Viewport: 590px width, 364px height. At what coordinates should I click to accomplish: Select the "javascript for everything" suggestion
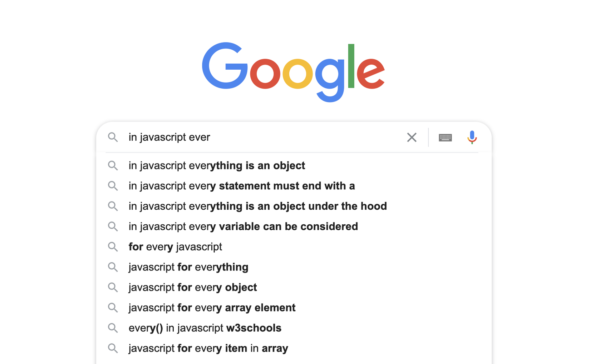188,267
